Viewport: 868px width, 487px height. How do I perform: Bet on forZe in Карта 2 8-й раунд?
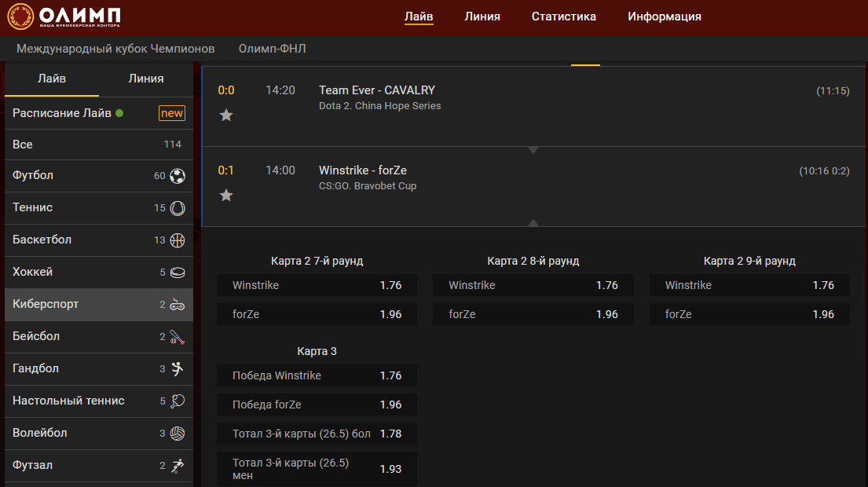click(533, 313)
